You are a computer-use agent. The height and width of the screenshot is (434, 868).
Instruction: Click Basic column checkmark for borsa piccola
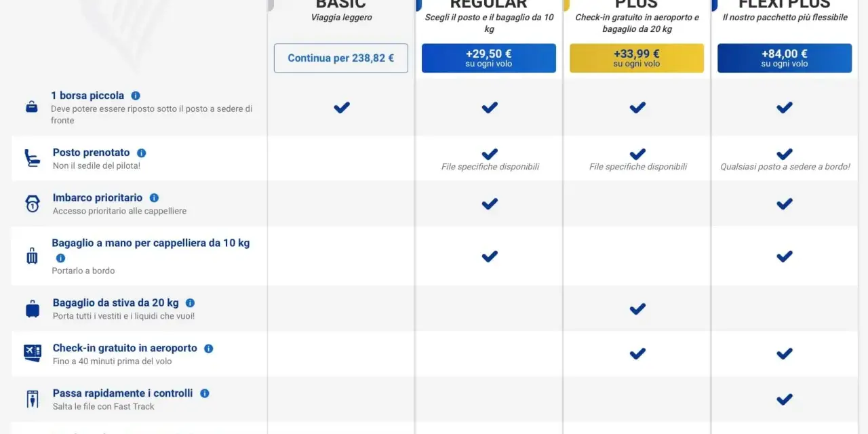pyautogui.click(x=342, y=107)
